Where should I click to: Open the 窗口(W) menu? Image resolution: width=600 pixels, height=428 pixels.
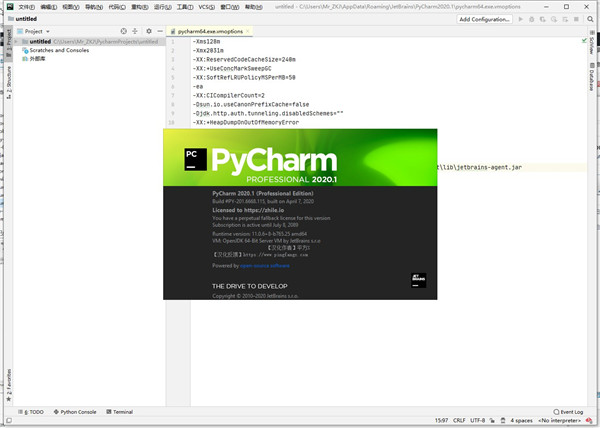(230, 7)
